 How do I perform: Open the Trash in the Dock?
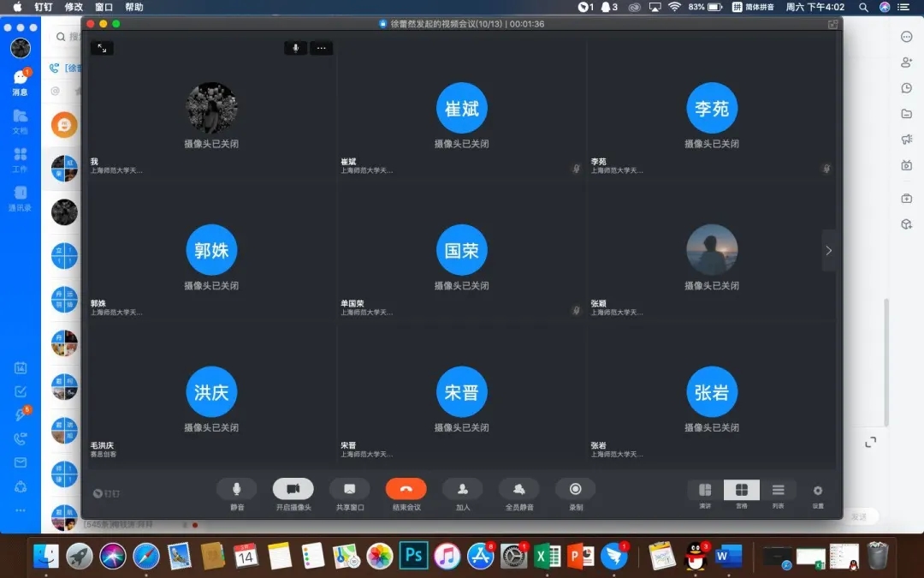click(878, 556)
